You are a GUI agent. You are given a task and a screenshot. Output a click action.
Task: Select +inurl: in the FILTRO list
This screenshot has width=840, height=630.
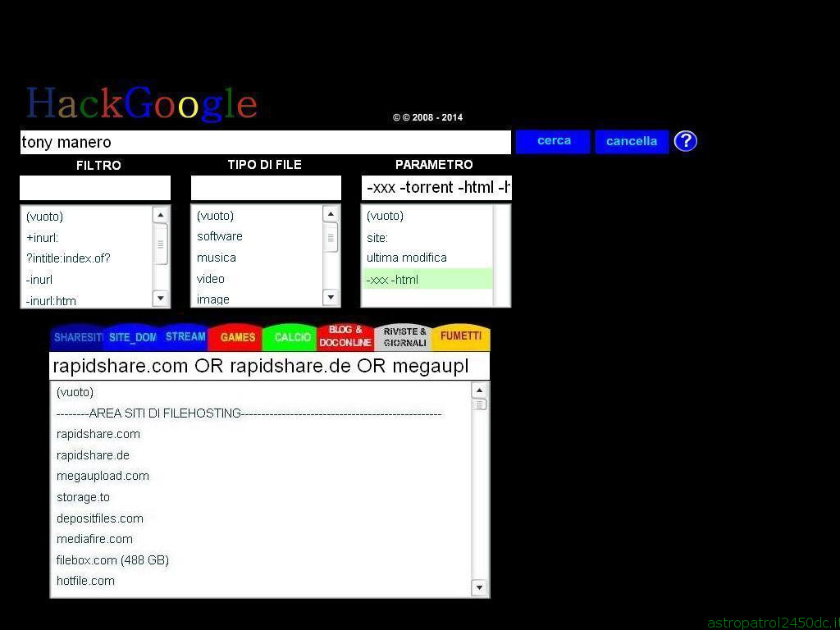tap(87, 238)
